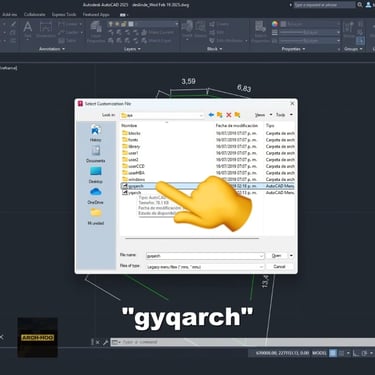The width and height of the screenshot is (375, 375).
Task: Expand the Look in folder dropdown
Action: 201,115
